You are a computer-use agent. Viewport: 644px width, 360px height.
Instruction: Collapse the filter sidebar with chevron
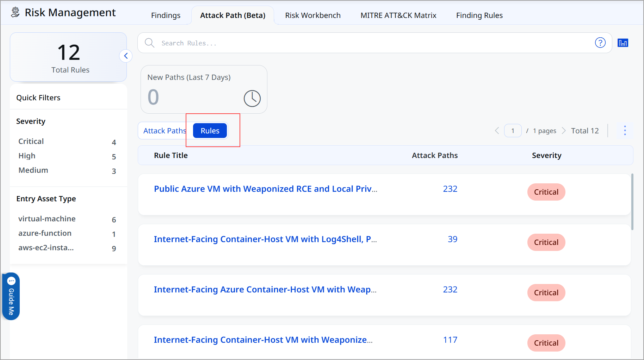click(x=126, y=56)
